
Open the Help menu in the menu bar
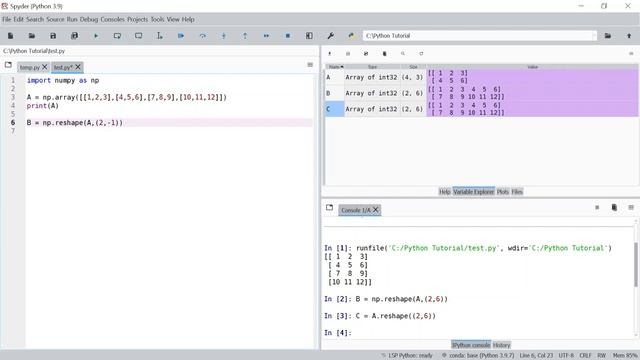(x=188, y=19)
